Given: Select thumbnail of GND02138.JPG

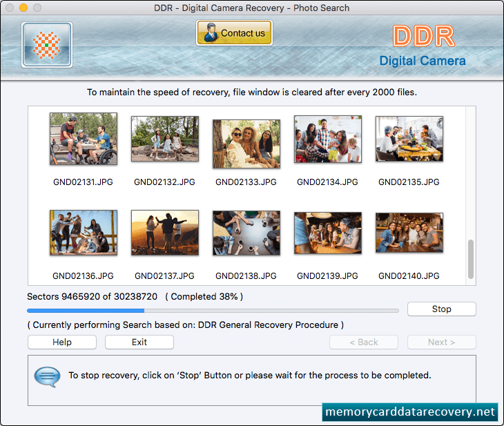Looking at the screenshot, I should click(246, 233).
